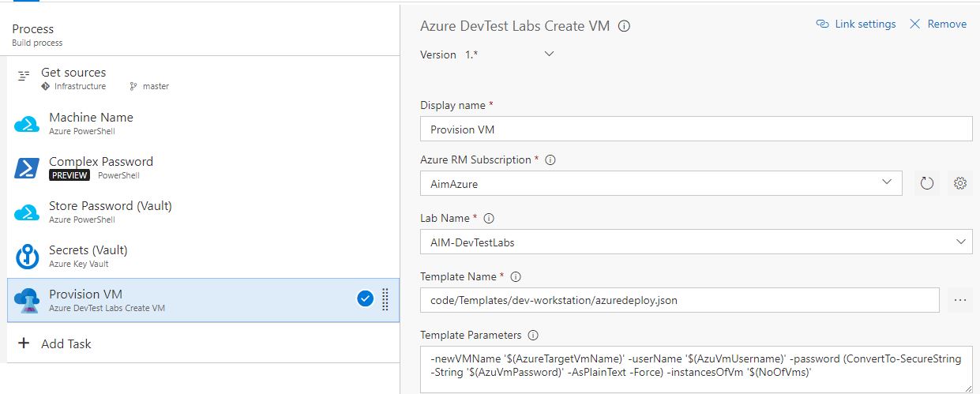This screenshot has width=980, height=394.
Task: Click the Complex Password PowerShell icon
Action: coord(27,168)
